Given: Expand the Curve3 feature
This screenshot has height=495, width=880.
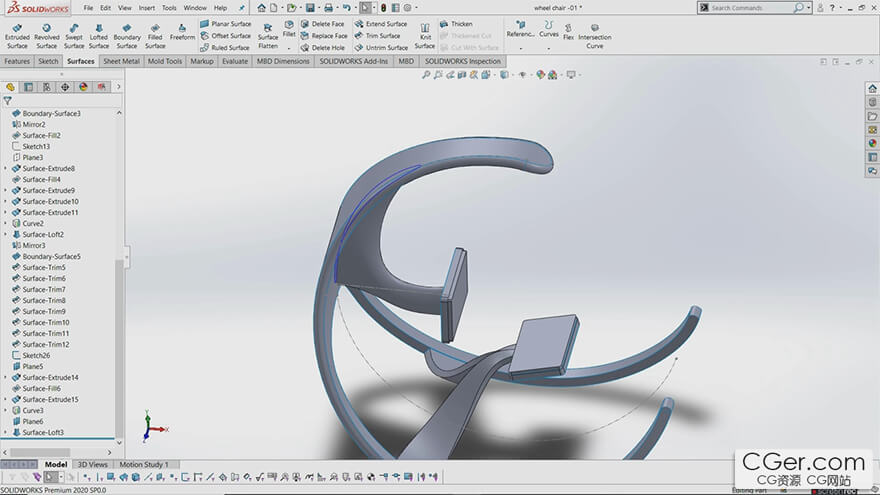Looking at the screenshot, I should coord(6,410).
